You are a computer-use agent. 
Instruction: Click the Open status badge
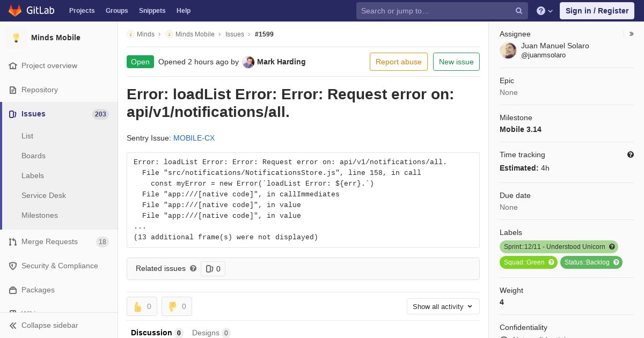pyautogui.click(x=140, y=62)
